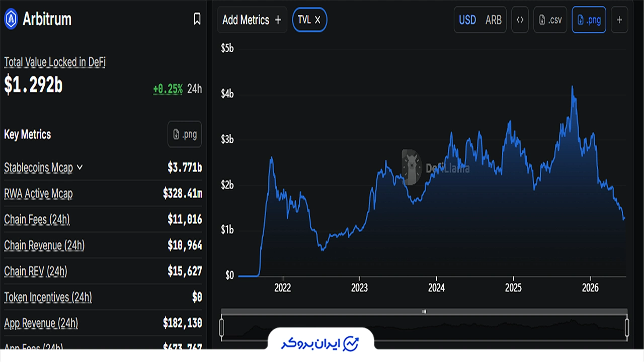Switch chart denomination to ARB
Viewport: 644px width, 362px height.
(494, 20)
